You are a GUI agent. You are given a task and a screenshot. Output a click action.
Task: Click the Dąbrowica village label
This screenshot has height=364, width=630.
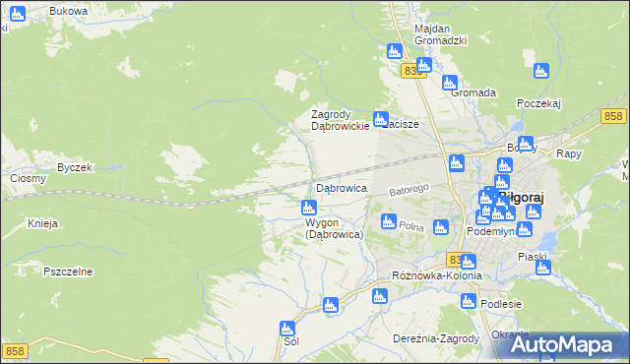[342, 188]
